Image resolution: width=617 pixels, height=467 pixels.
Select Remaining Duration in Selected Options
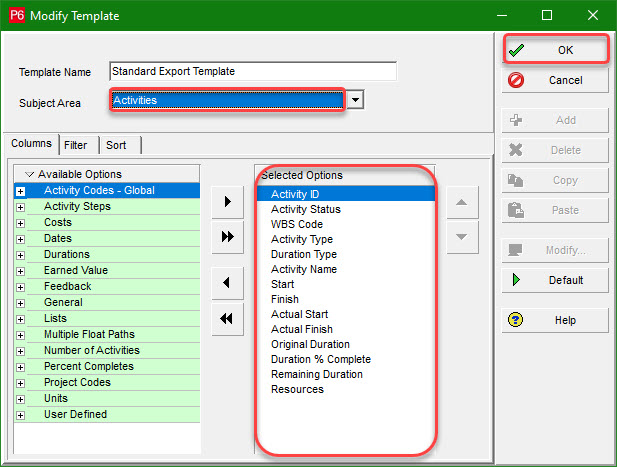tap(346, 374)
